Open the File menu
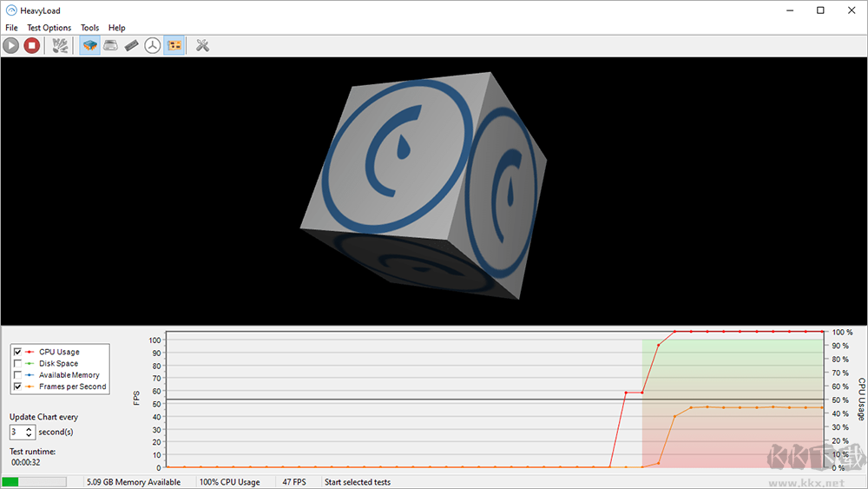This screenshot has width=868, height=489. (x=11, y=28)
